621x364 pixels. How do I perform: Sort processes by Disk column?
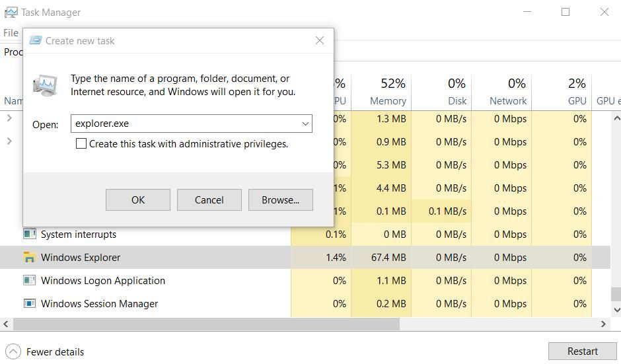(x=441, y=92)
